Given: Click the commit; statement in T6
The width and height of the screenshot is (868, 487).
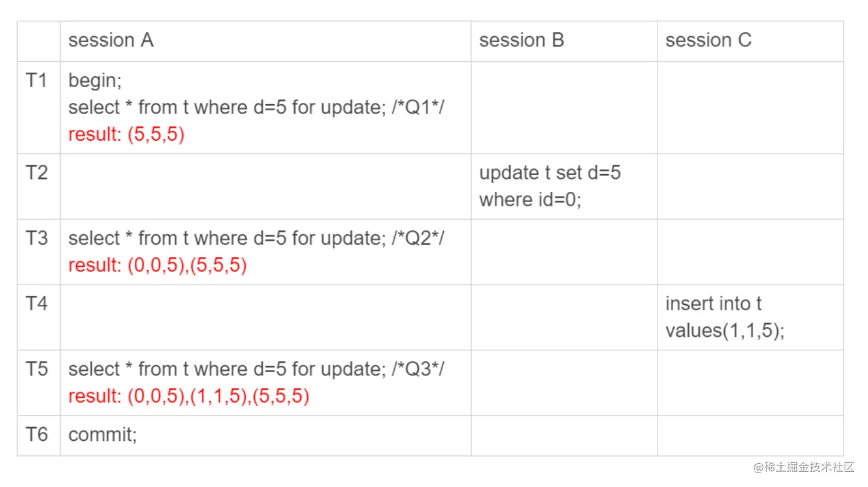Looking at the screenshot, I should (103, 435).
